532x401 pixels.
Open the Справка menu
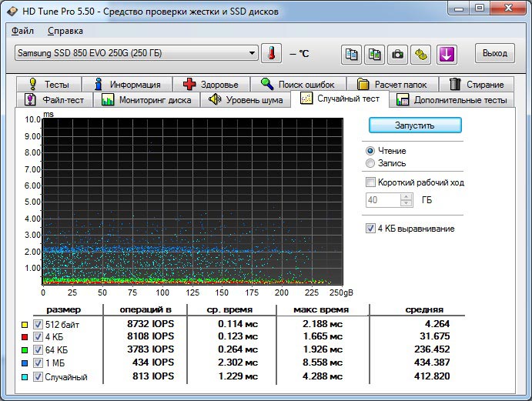(65, 31)
